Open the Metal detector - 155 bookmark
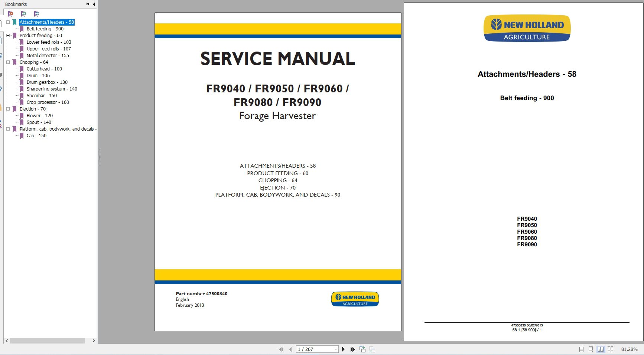 tap(48, 56)
